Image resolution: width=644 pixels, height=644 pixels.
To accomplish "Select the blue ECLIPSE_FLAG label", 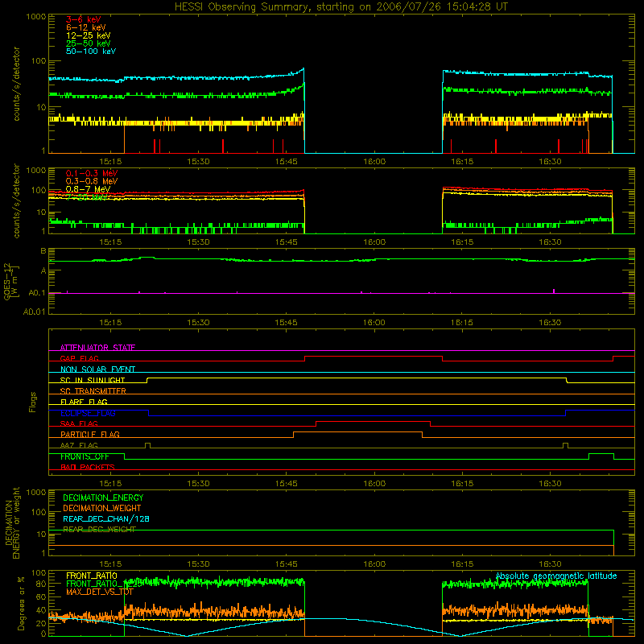I will 88,413.
